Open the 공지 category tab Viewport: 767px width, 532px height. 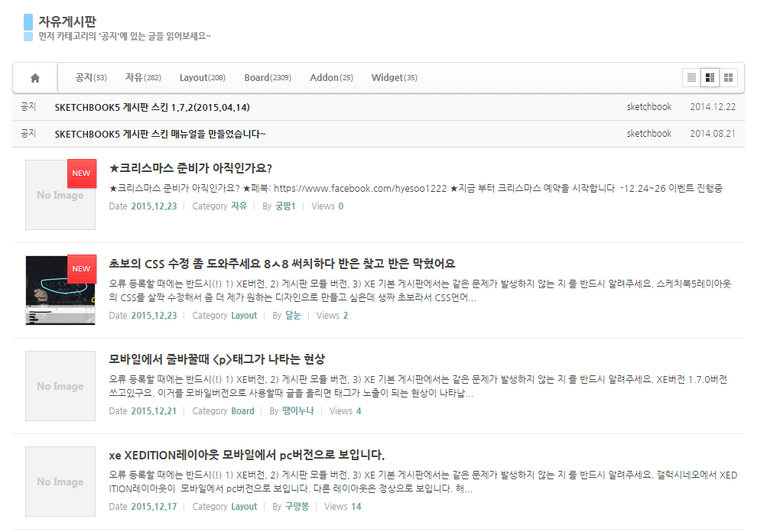pyautogui.click(x=90, y=78)
